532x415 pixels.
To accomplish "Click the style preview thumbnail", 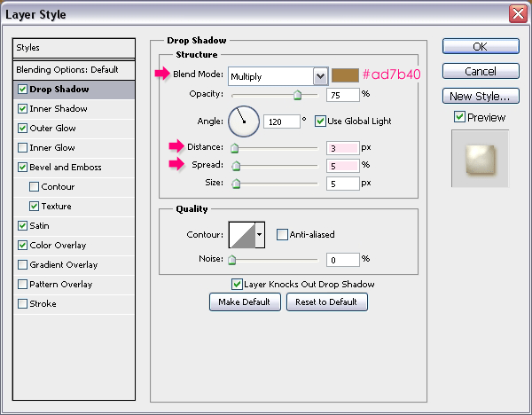I will click(480, 159).
